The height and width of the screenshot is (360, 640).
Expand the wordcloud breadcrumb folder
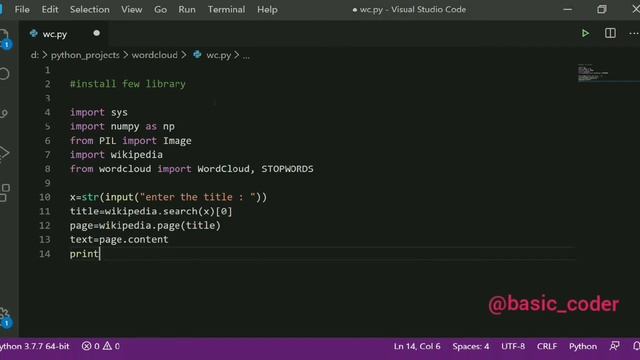pyautogui.click(x=154, y=55)
